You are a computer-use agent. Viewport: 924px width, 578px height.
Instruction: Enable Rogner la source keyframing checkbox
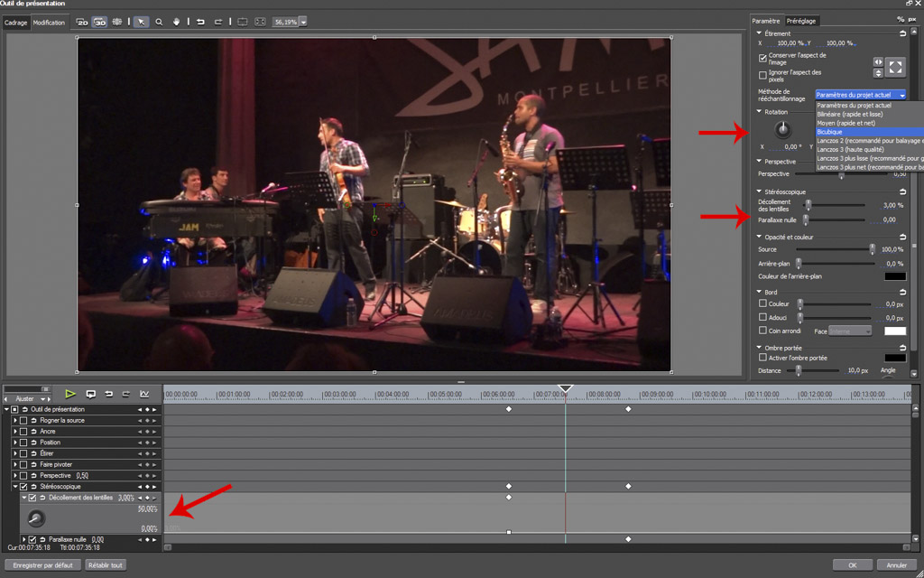click(x=23, y=421)
